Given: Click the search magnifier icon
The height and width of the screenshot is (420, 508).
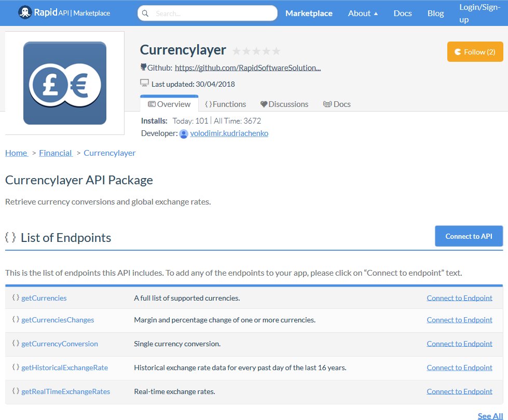Looking at the screenshot, I should [x=145, y=13].
